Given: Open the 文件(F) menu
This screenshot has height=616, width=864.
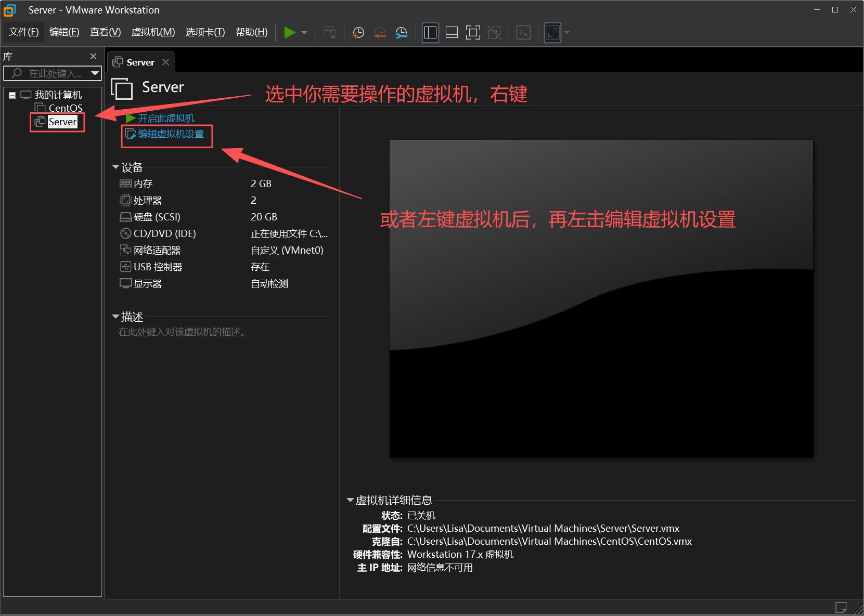Looking at the screenshot, I should [23, 32].
